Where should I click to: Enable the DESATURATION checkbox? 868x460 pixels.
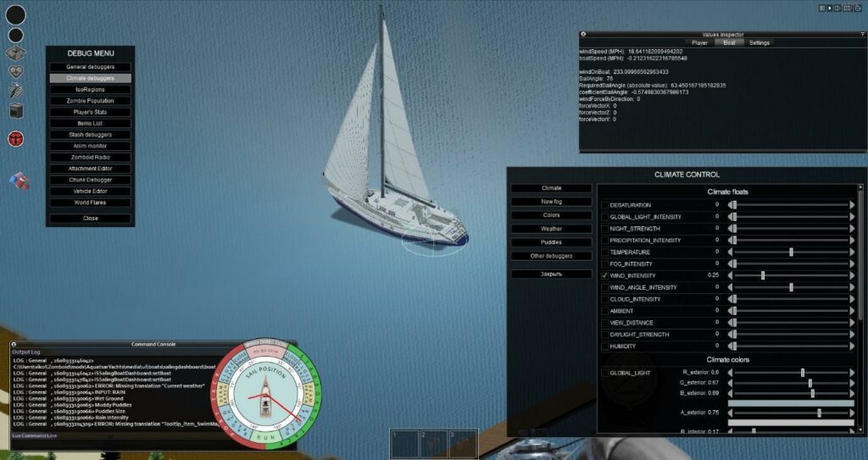point(605,205)
